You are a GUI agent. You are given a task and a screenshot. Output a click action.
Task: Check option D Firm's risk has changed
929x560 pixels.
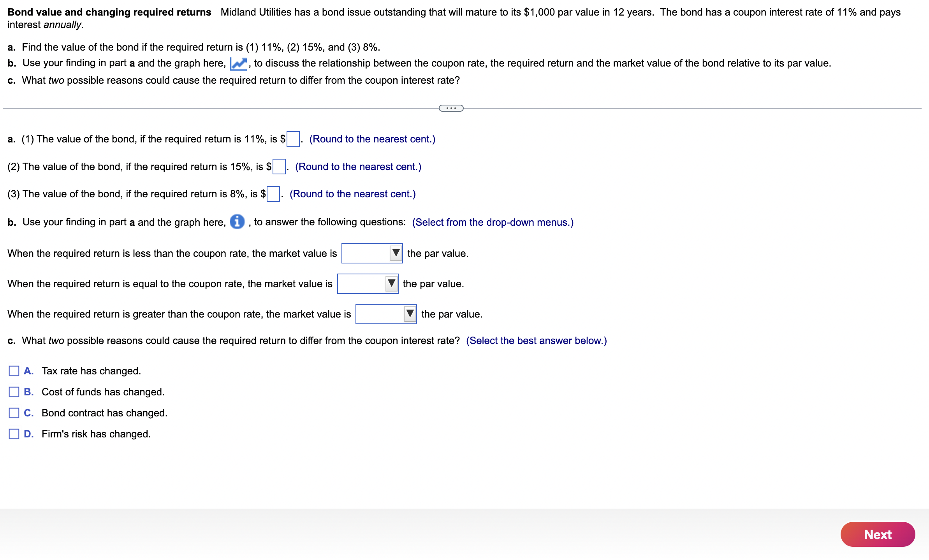coord(14,434)
